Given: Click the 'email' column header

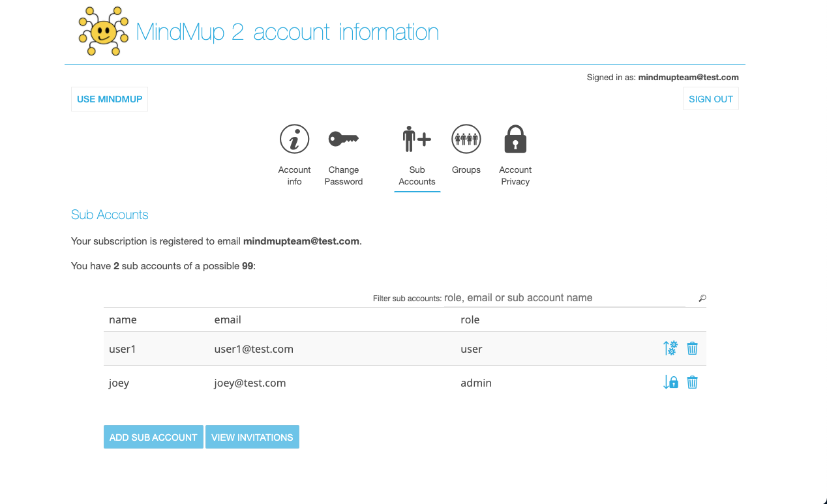Looking at the screenshot, I should click(x=228, y=319).
